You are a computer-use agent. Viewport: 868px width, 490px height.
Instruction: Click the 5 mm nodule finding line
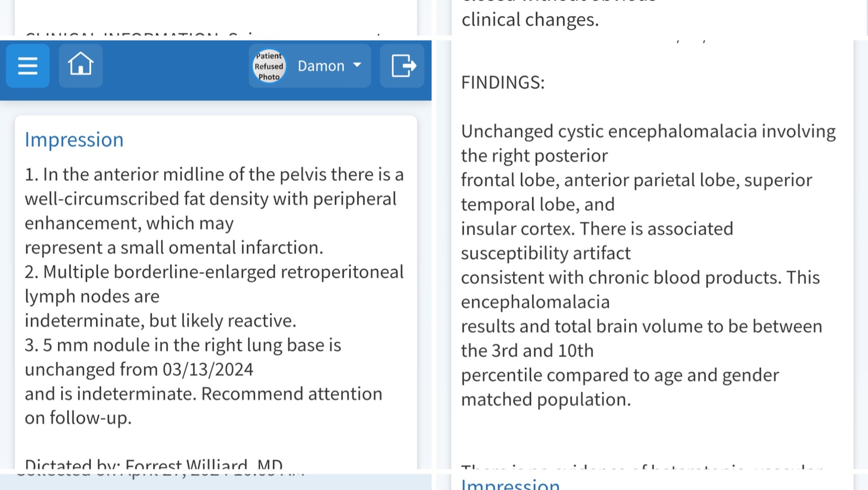point(183,345)
